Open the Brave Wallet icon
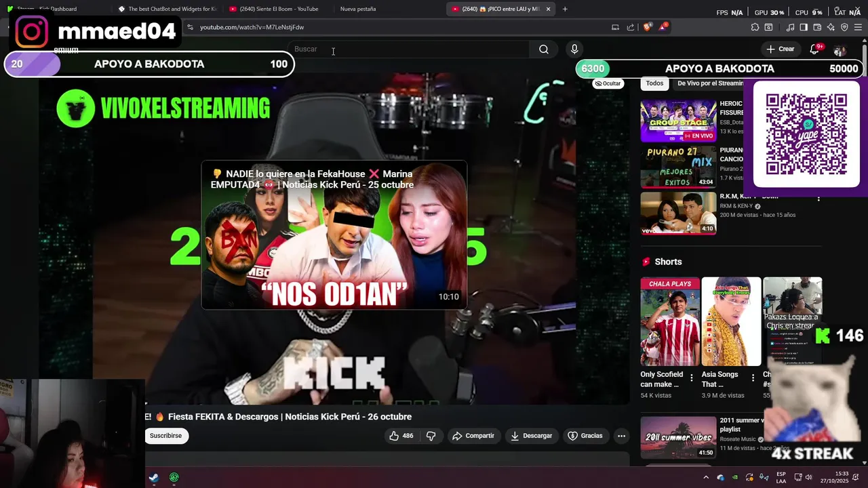 coord(817,27)
